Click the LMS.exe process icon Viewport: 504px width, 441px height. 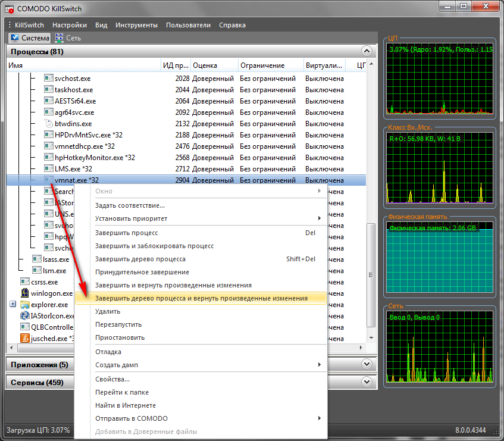pos(49,168)
